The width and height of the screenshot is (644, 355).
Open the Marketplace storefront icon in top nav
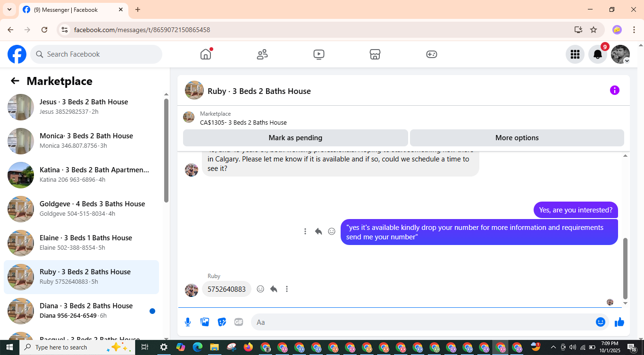pos(375,54)
